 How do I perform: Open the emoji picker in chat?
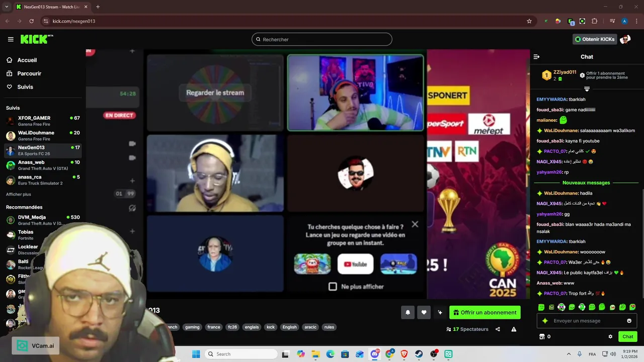coord(629,321)
